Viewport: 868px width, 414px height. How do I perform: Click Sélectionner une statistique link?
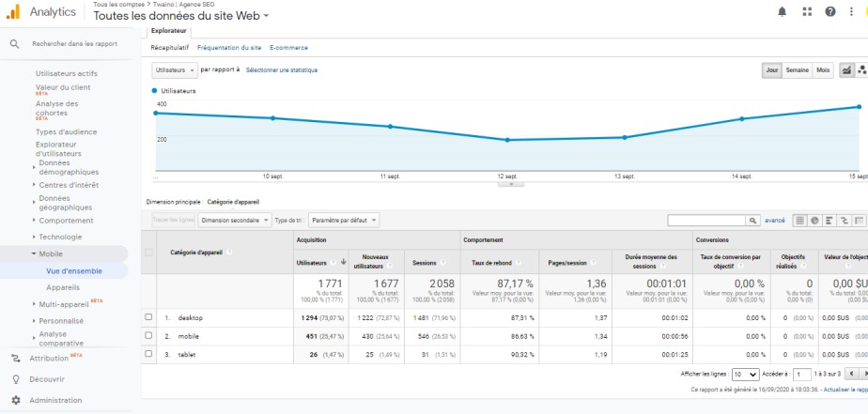[282, 70]
